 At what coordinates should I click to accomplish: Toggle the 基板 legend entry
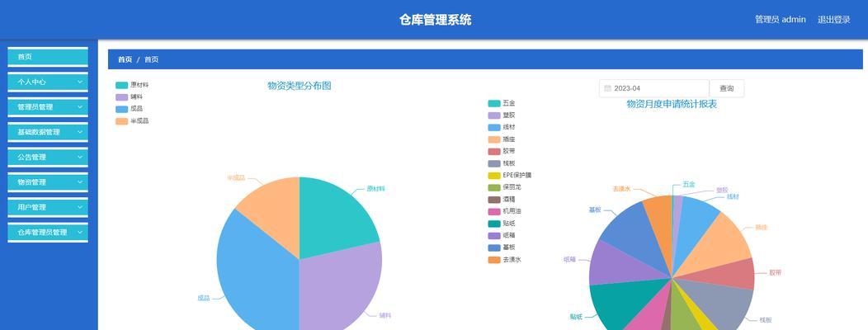(502, 247)
